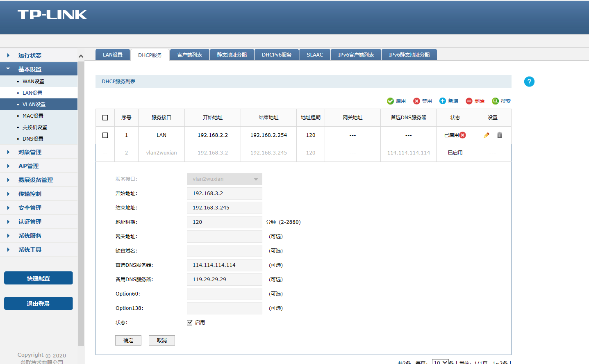Screen dimensions: 589x364
Task: Switch to the 客户端列表 tab
Action: (x=190, y=55)
